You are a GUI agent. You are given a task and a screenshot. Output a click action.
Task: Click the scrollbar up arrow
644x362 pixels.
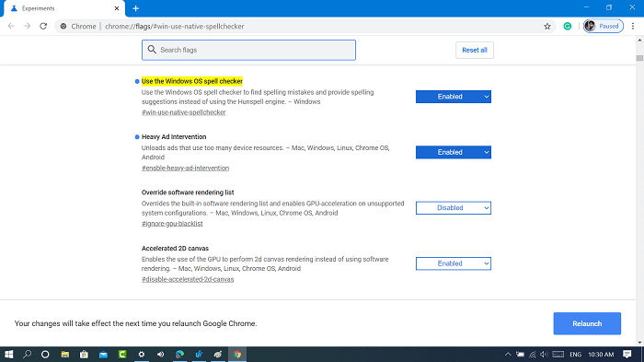coord(639,40)
